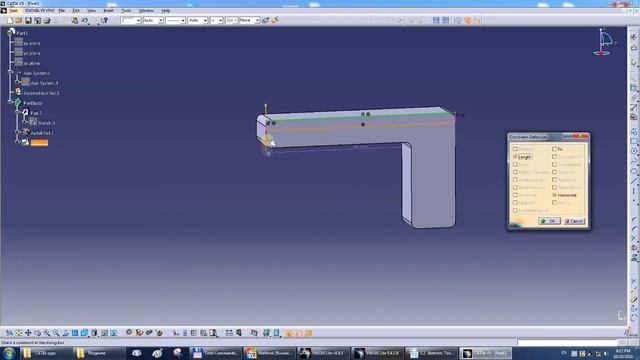This screenshot has height=360, width=640.
Task: Click the Swap visible space icon
Action: tap(114, 333)
